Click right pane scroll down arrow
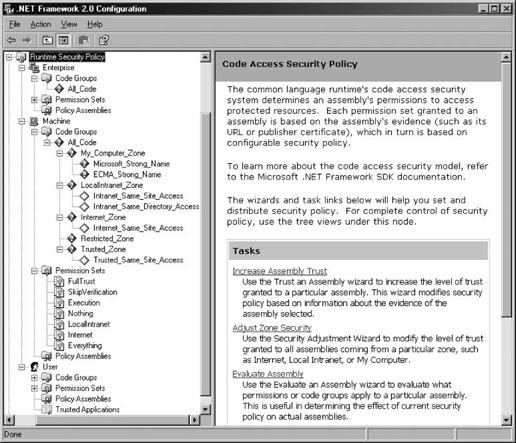This screenshot has width=516, height=443. point(506,420)
